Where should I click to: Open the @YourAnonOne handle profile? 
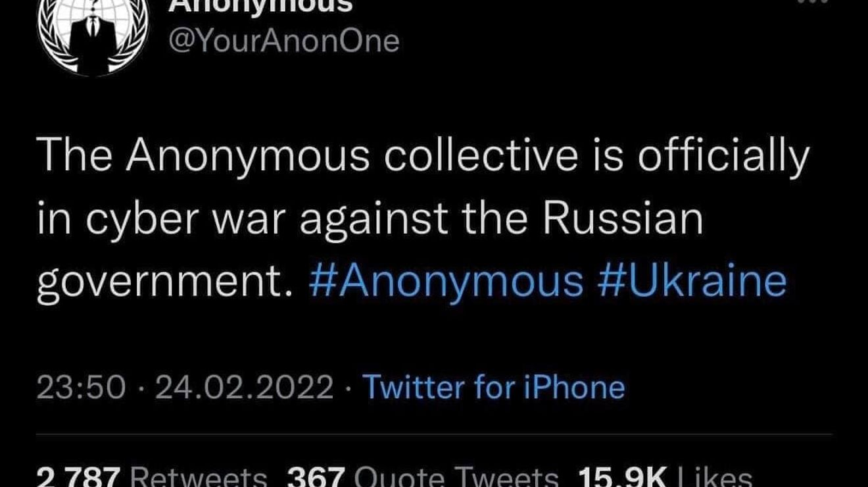[284, 41]
